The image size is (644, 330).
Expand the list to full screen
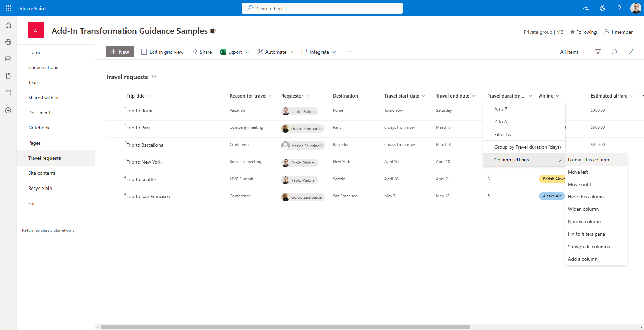631,52
